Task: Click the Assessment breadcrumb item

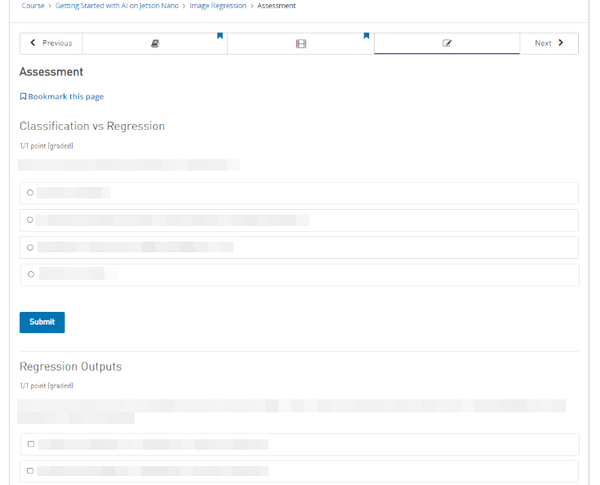Action: 276,6
